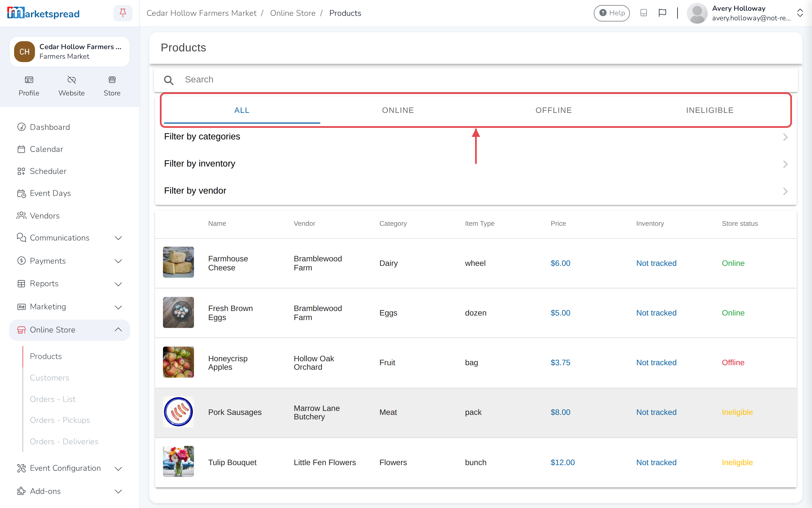Expand the Marketing menu
The height and width of the screenshot is (508, 812).
[69, 307]
